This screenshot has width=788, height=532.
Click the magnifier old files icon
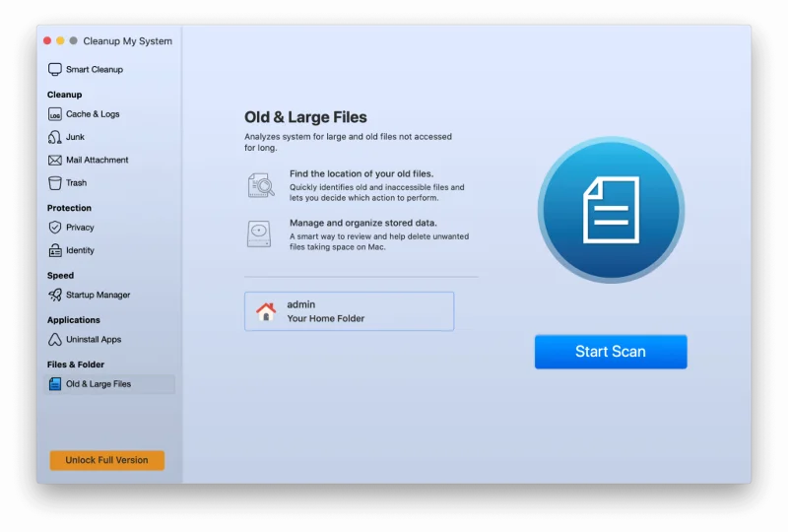pyautogui.click(x=260, y=185)
